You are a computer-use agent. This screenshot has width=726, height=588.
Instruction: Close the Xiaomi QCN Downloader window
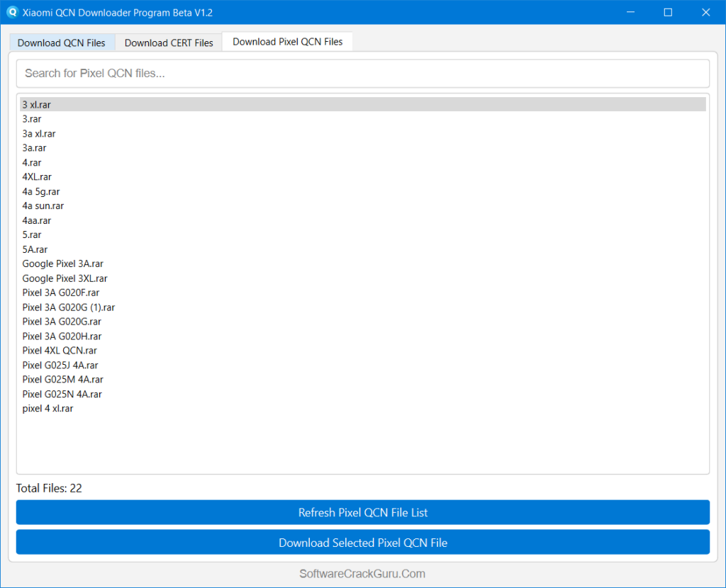(x=705, y=13)
